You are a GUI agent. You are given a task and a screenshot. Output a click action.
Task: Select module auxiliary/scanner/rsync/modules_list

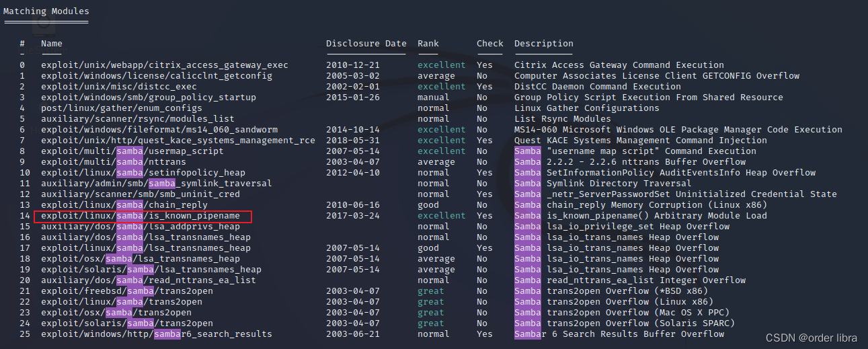pyautogui.click(x=138, y=119)
